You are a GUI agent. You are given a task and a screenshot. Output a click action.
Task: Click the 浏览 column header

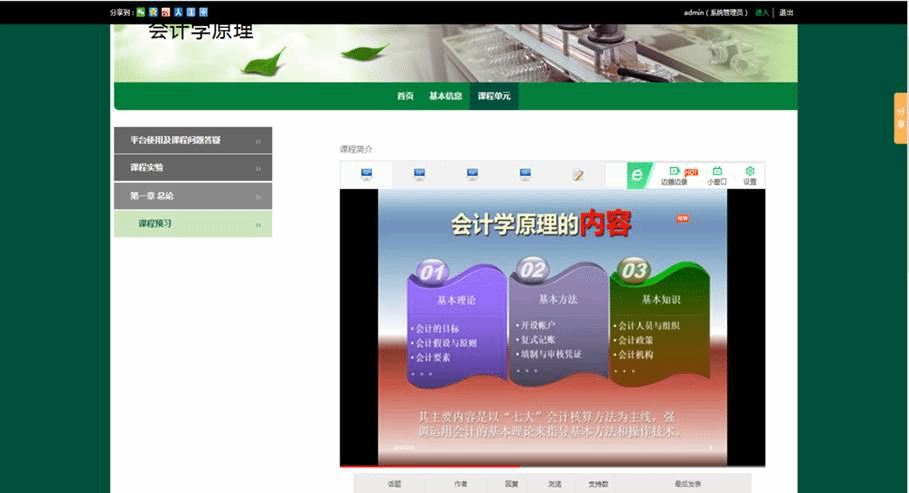coord(555,484)
